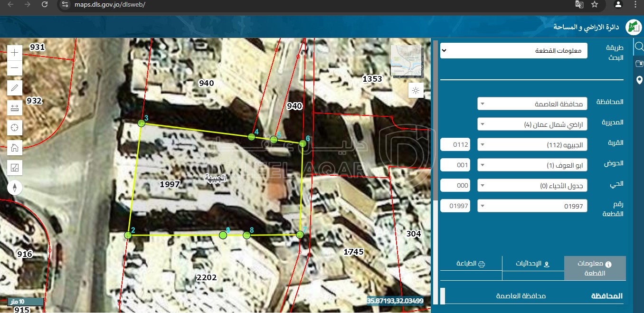This screenshot has height=313, width=644.
Task: Select the pencil drawing tool
Action: click(x=15, y=88)
